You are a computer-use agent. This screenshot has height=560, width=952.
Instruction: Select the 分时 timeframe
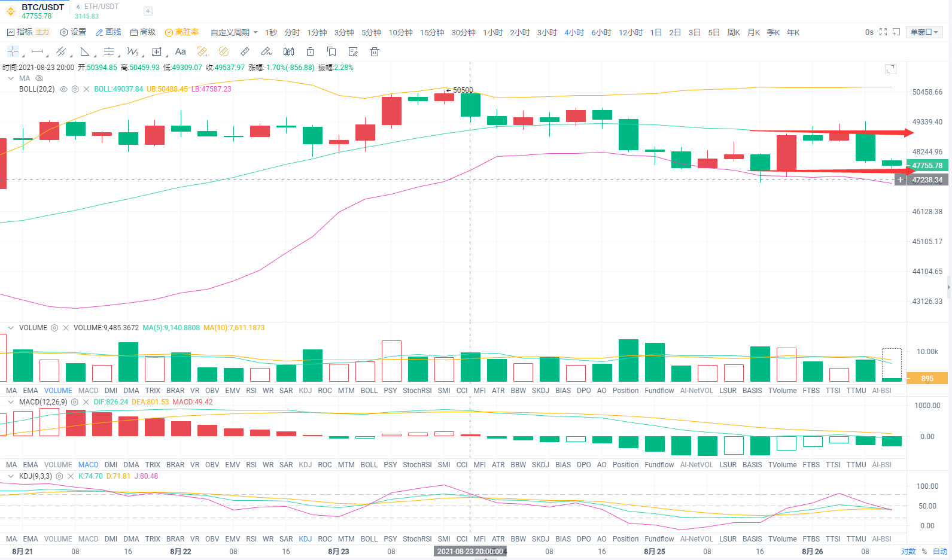tap(292, 32)
